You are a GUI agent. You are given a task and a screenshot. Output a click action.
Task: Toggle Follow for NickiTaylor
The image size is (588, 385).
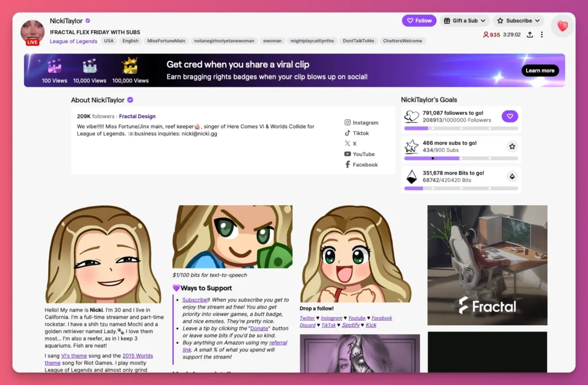coord(419,21)
